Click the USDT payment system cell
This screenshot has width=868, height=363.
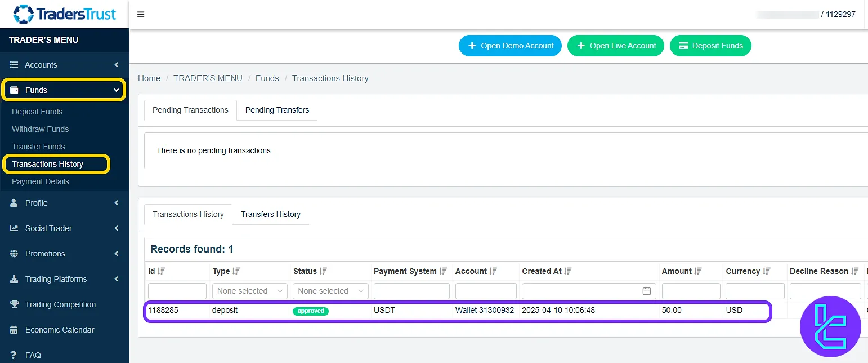tap(384, 310)
